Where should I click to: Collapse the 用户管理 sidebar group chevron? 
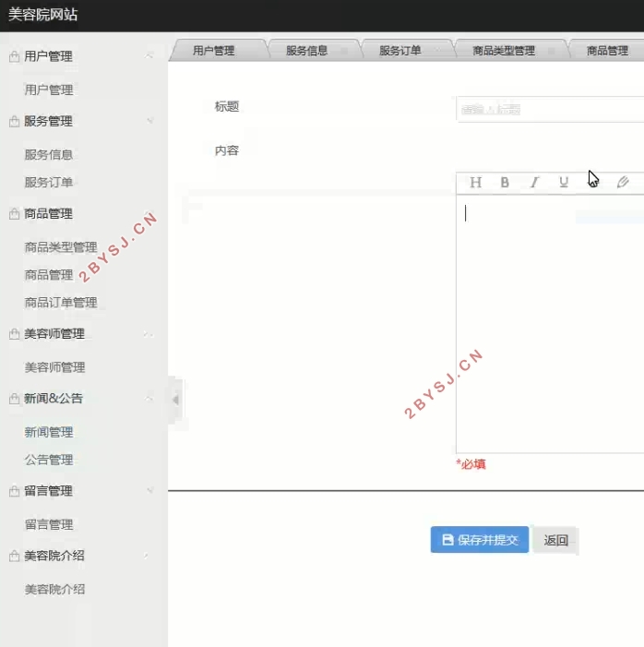[149, 55]
